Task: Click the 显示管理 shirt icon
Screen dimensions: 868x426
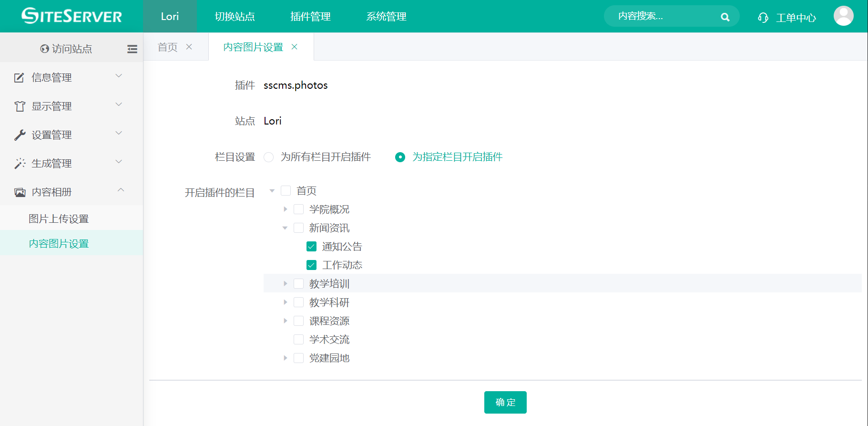Action: coord(20,106)
